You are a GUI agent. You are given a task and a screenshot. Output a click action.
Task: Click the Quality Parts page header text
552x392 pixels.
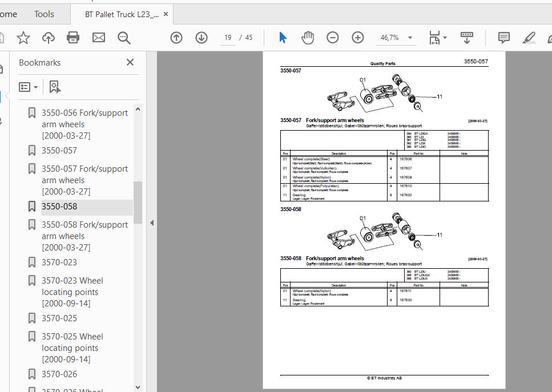(382, 64)
